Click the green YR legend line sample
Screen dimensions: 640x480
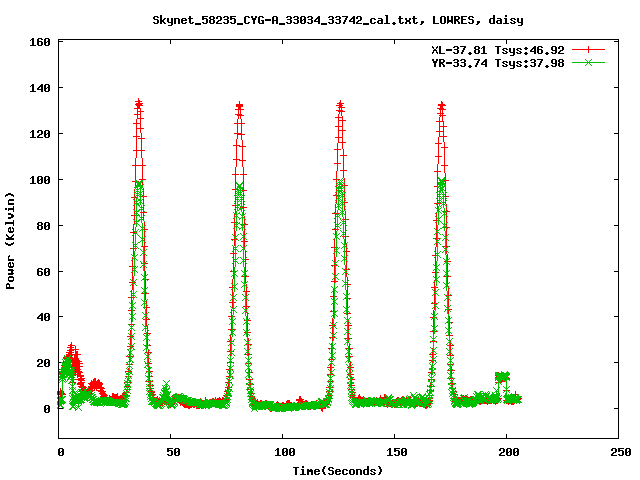(x=588, y=62)
